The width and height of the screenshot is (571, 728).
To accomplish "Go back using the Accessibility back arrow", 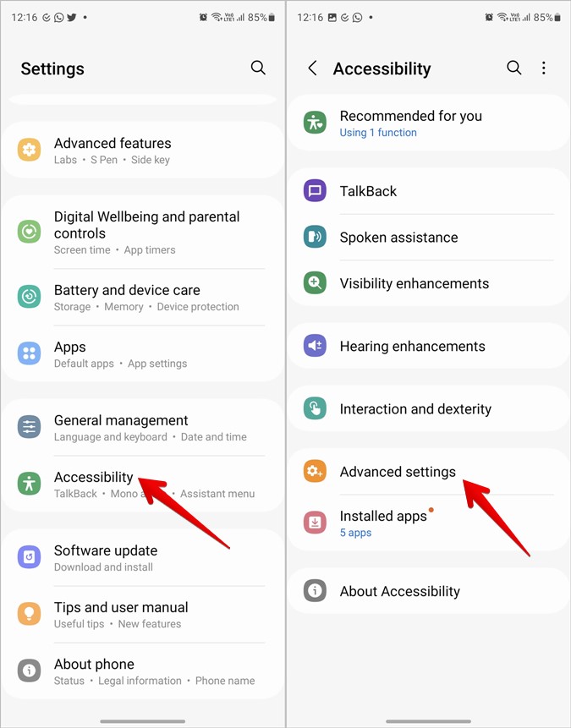I will pyautogui.click(x=313, y=68).
